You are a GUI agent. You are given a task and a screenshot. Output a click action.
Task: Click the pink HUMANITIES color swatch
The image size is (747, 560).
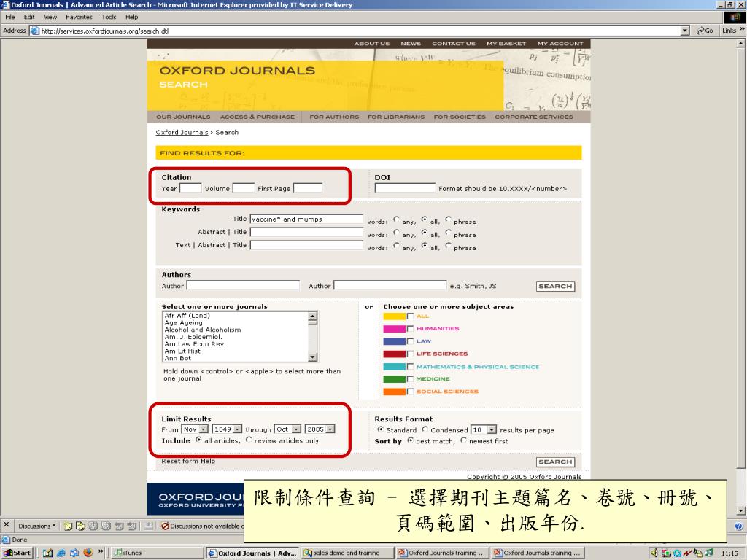394,329
